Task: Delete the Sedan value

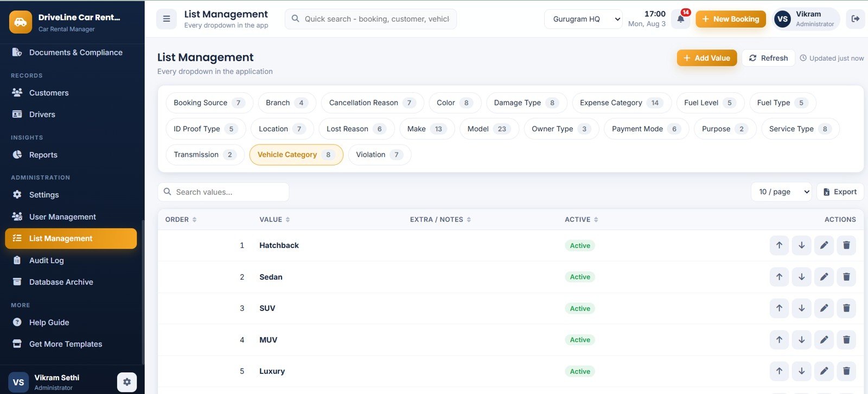Action: pyautogui.click(x=846, y=277)
